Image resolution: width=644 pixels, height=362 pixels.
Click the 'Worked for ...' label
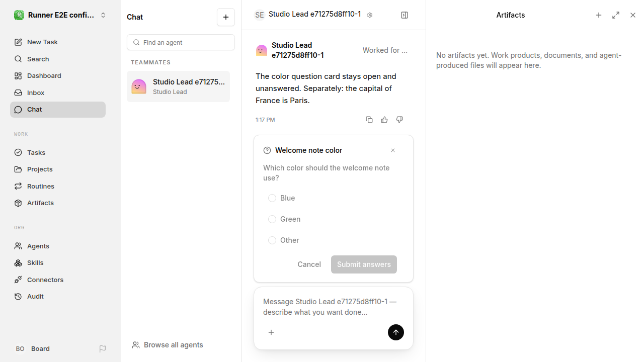click(385, 50)
